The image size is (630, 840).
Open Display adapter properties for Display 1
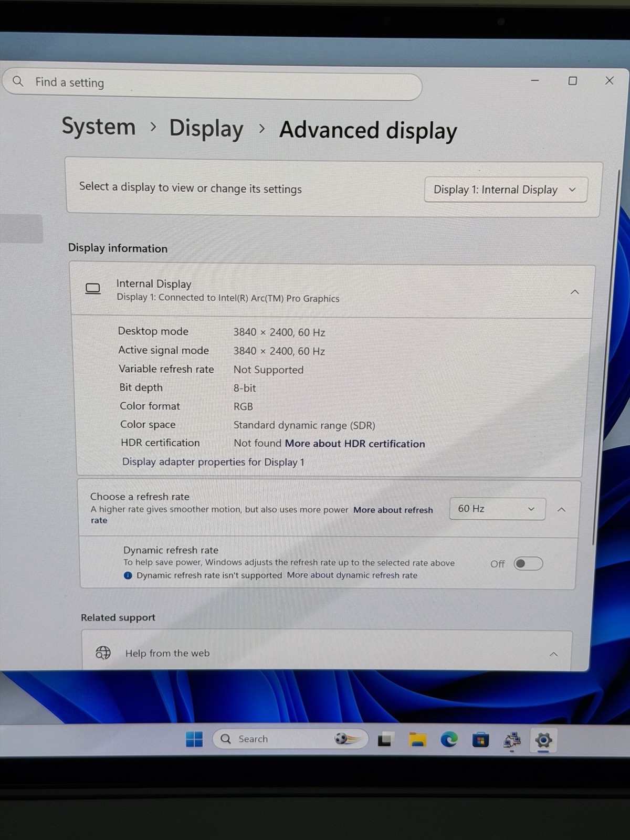point(213,462)
